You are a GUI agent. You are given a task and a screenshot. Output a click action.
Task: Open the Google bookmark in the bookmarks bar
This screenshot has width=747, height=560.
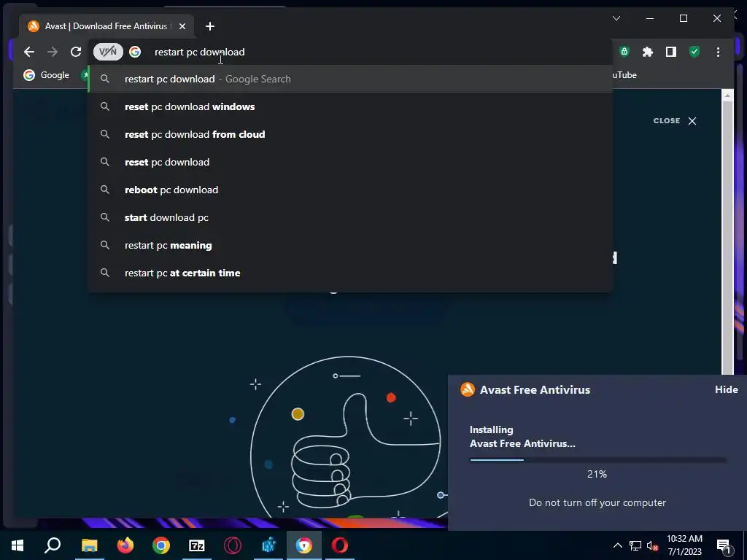46,75
